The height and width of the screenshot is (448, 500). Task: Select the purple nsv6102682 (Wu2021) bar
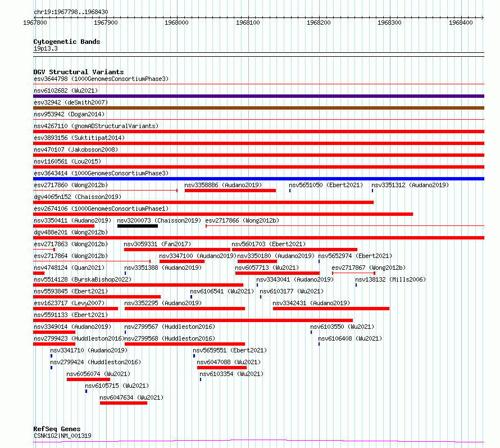258,96
